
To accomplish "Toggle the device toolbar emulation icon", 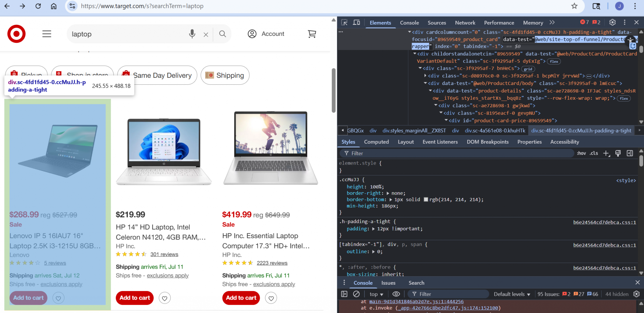I will (356, 22).
